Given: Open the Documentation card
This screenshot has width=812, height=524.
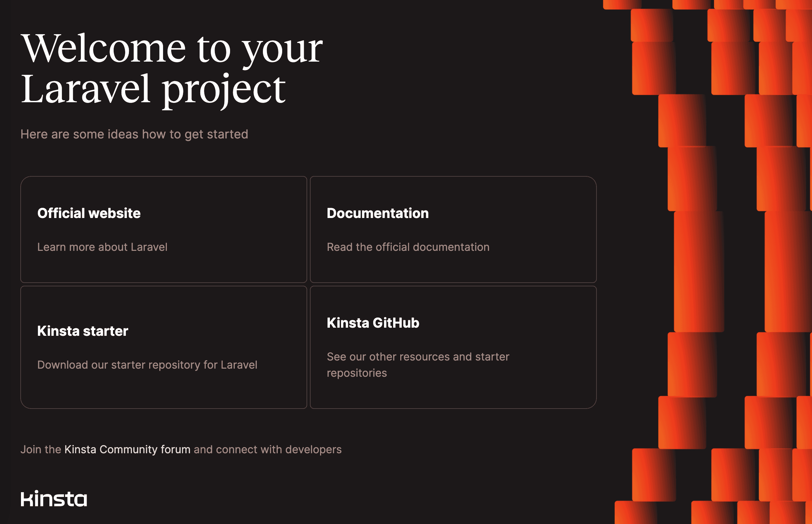Looking at the screenshot, I should (x=453, y=230).
